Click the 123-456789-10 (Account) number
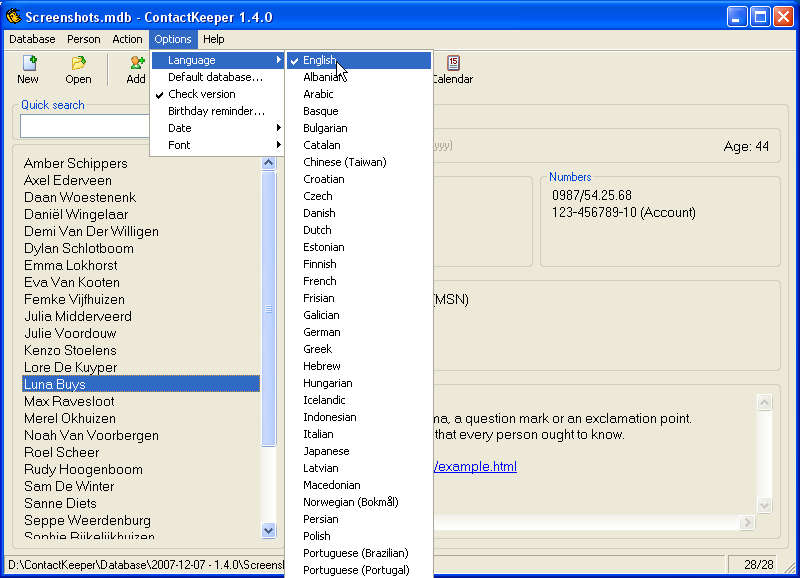 (x=623, y=212)
